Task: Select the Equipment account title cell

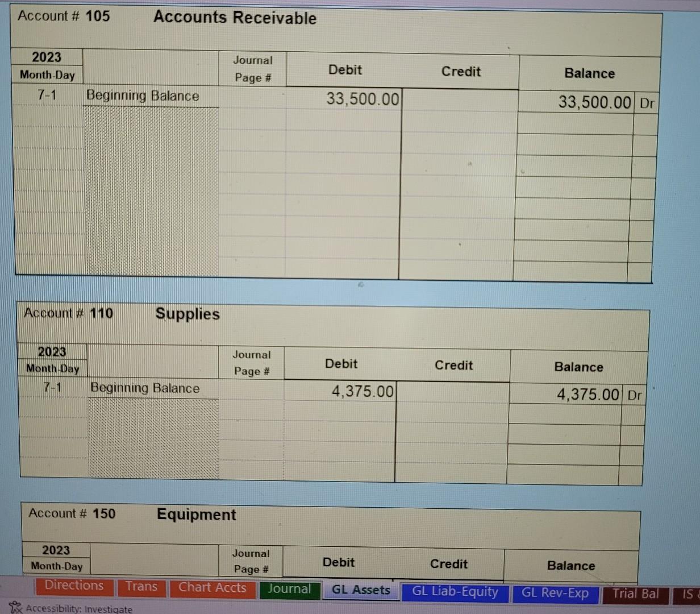Action: [196, 515]
